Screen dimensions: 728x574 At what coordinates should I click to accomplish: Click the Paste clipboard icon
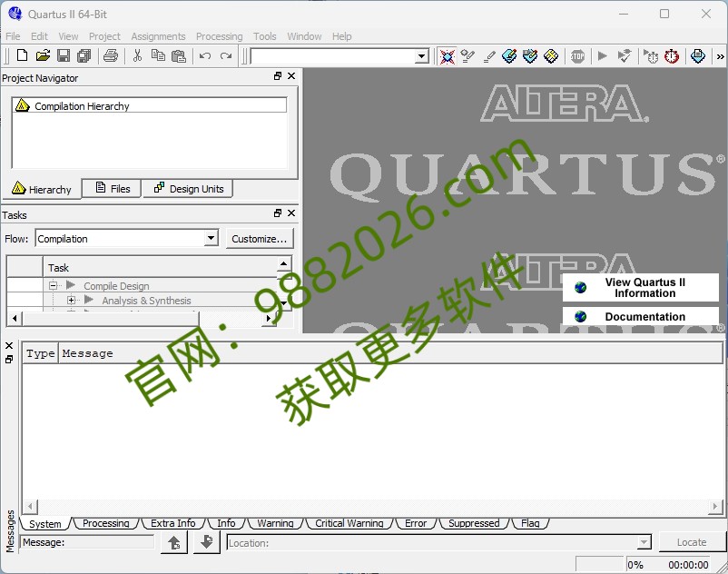(x=179, y=55)
